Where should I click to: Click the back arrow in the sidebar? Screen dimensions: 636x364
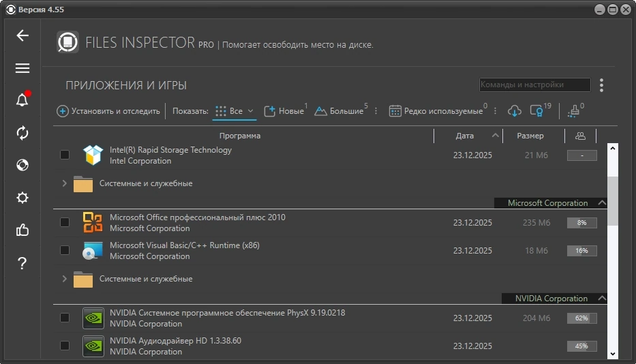point(22,35)
